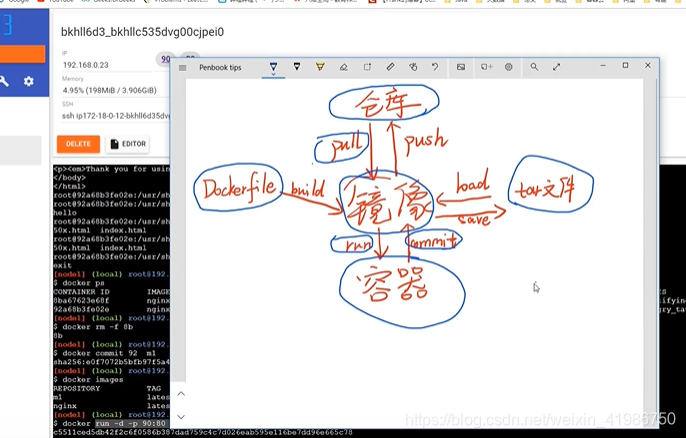The image size is (686, 438).
Task: Click highlighted 'run -d -p 90:80' text
Action: pyautogui.click(x=131, y=423)
